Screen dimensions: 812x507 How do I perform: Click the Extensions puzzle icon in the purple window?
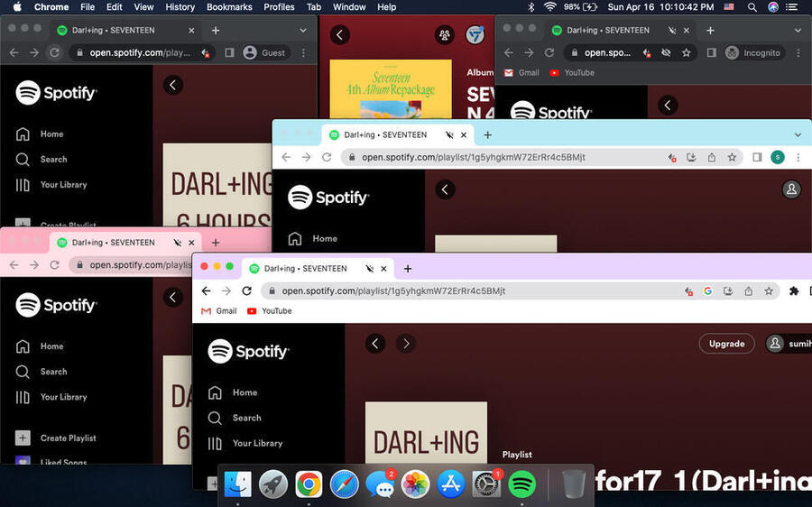[x=794, y=291]
